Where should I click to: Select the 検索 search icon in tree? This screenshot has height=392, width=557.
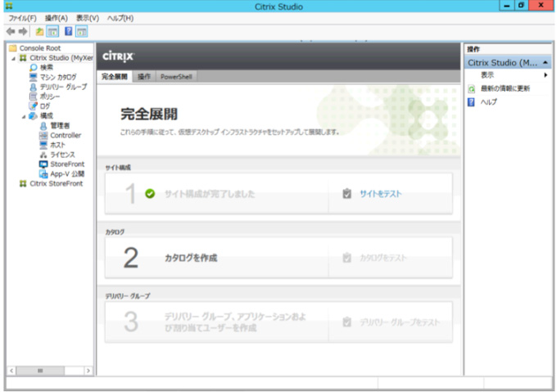[x=33, y=67]
